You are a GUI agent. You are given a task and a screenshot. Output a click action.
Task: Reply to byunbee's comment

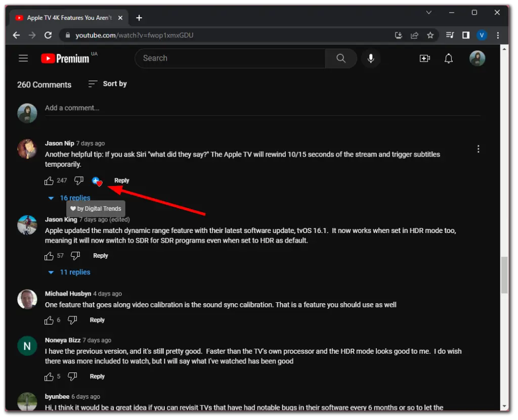click(96, 418)
